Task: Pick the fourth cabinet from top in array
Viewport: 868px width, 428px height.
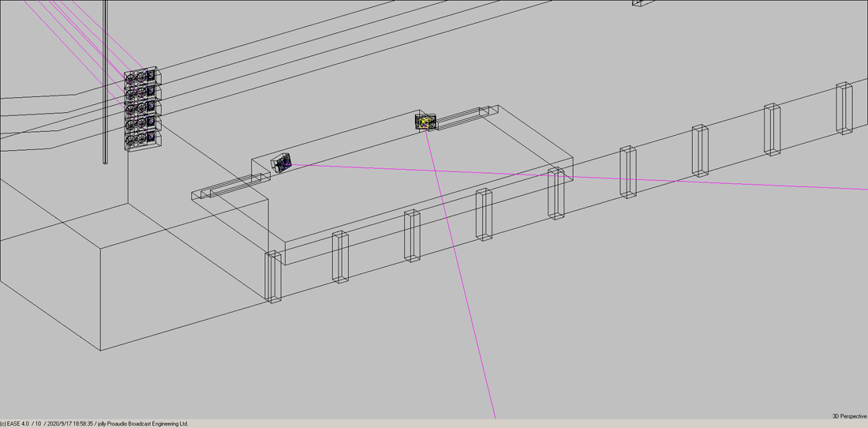Action: coord(140,124)
